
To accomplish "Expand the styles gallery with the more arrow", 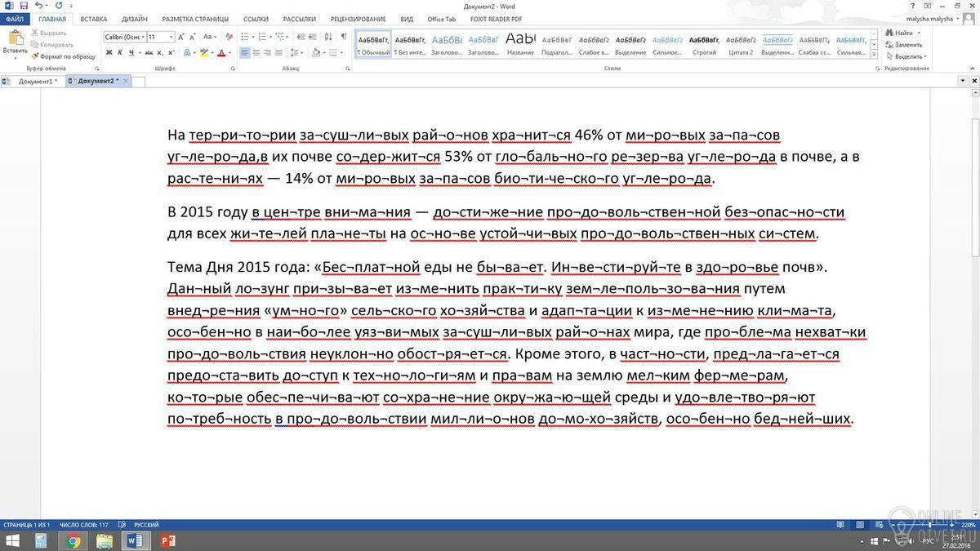I will (x=874, y=55).
